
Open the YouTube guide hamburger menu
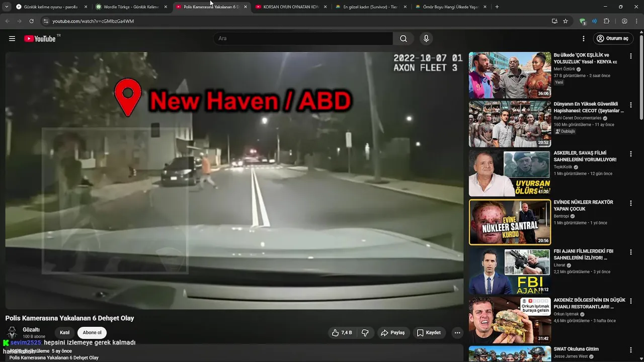[x=12, y=39]
